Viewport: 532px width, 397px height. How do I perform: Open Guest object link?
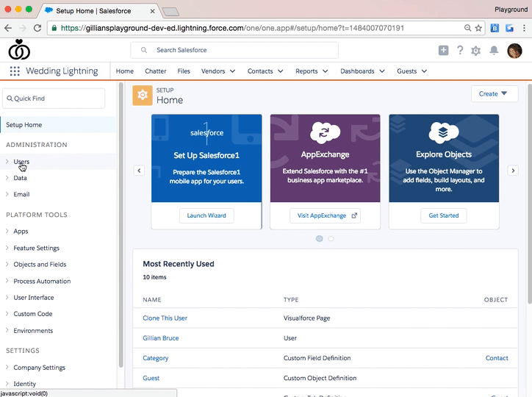151,378
